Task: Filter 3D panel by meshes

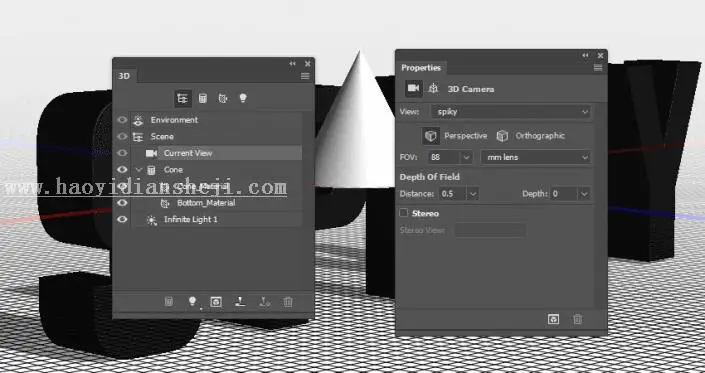Action: pyautogui.click(x=203, y=98)
